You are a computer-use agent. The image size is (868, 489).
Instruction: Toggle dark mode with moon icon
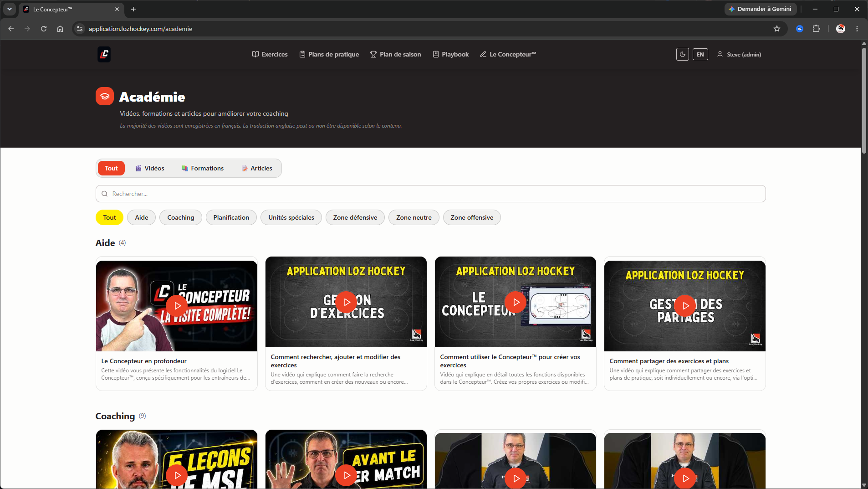(x=682, y=54)
